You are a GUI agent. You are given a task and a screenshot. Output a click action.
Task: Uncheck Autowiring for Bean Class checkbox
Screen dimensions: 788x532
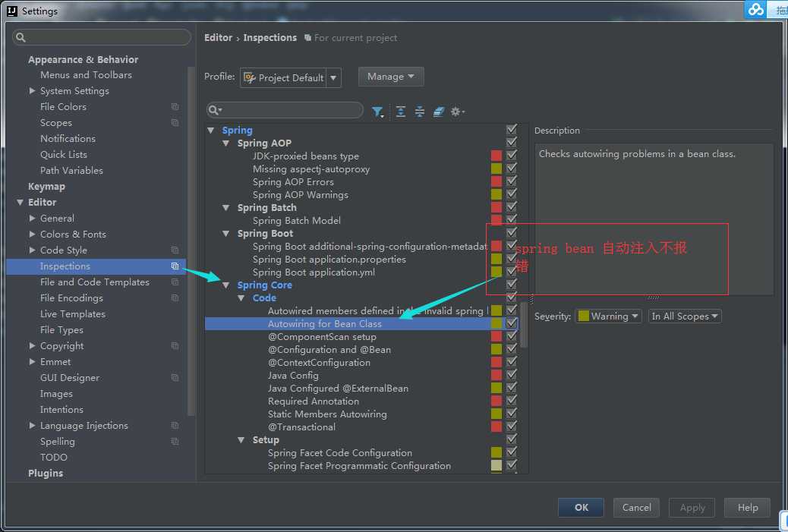tap(512, 323)
